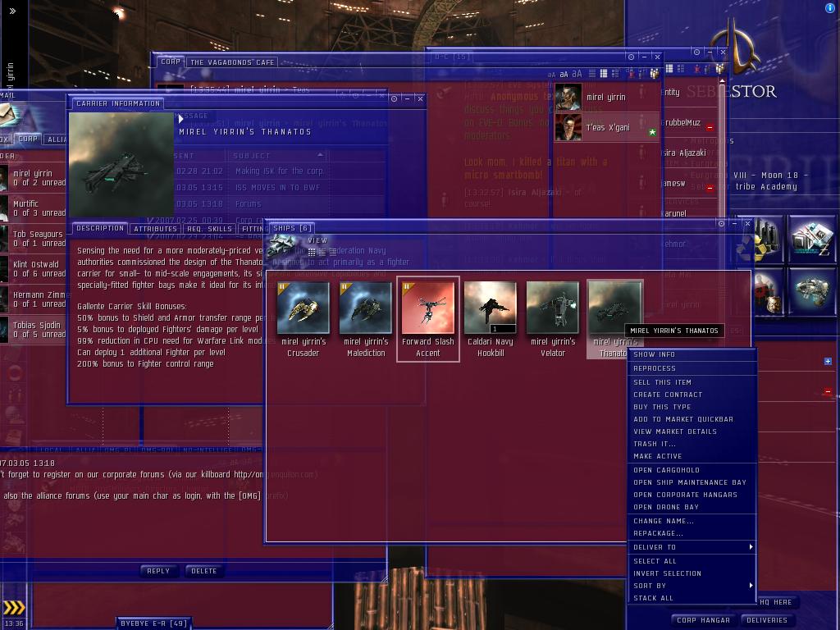The height and width of the screenshot is (630, 840).
Task: Switch to the Req. Skills tab
Action: 209,229
